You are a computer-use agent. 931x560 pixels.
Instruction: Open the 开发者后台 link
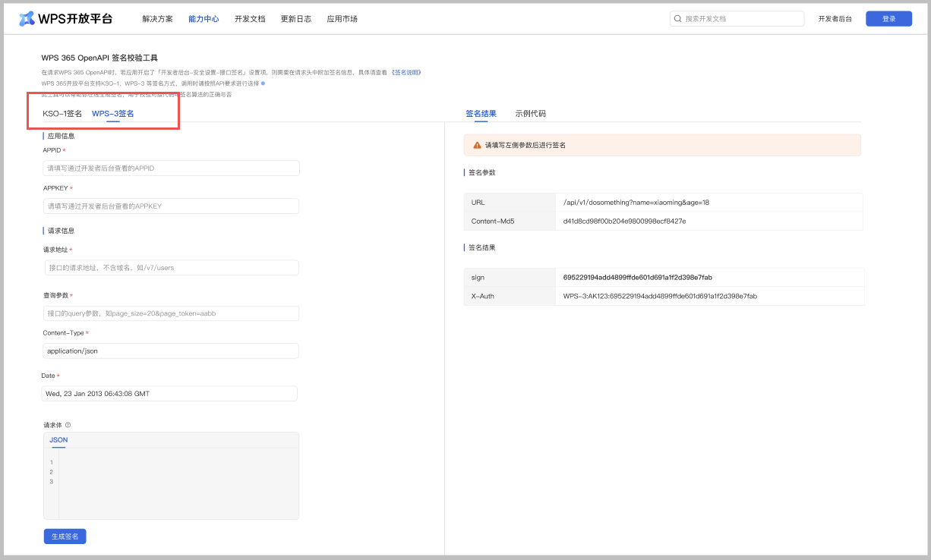tap(835, 19)
